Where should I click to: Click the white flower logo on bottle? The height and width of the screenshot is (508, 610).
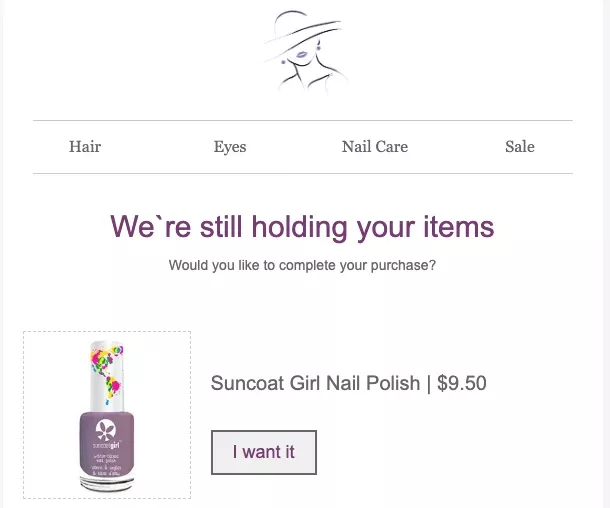tap(106, 430)
